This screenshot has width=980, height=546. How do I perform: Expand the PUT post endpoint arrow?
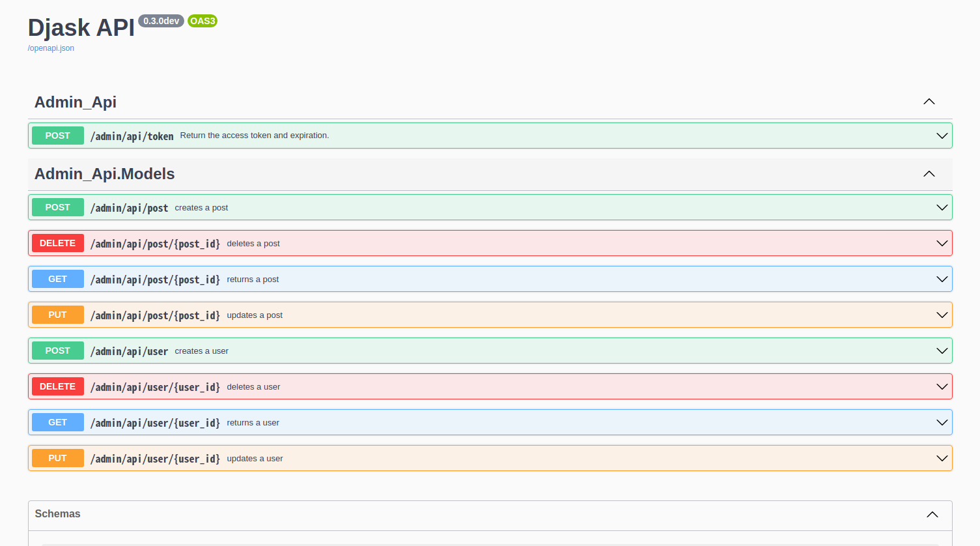coord(942,315)
